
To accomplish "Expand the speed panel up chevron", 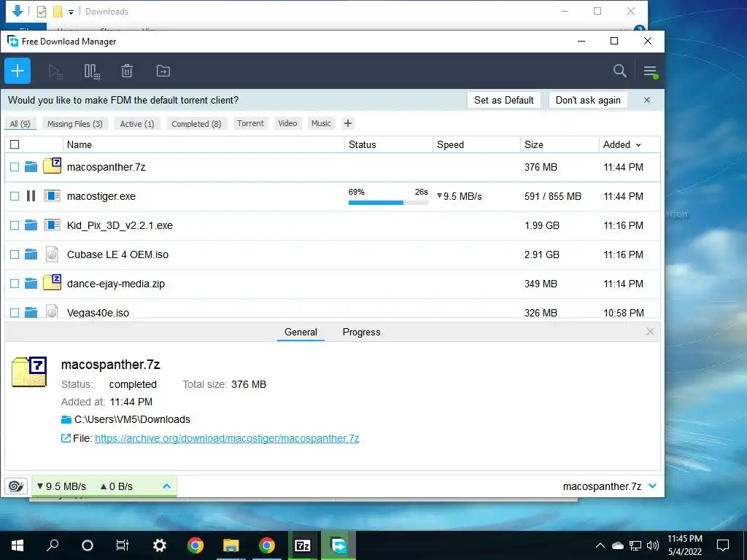I will (x=166, y=486).
